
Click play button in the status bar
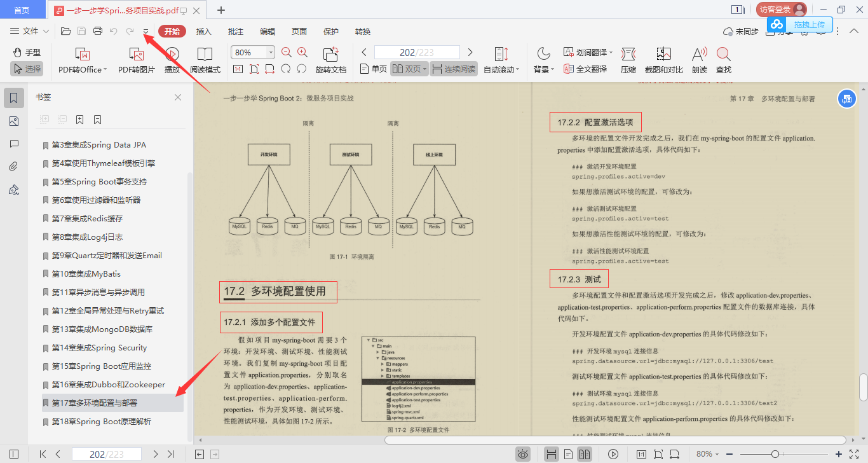[x=613, y=454]
